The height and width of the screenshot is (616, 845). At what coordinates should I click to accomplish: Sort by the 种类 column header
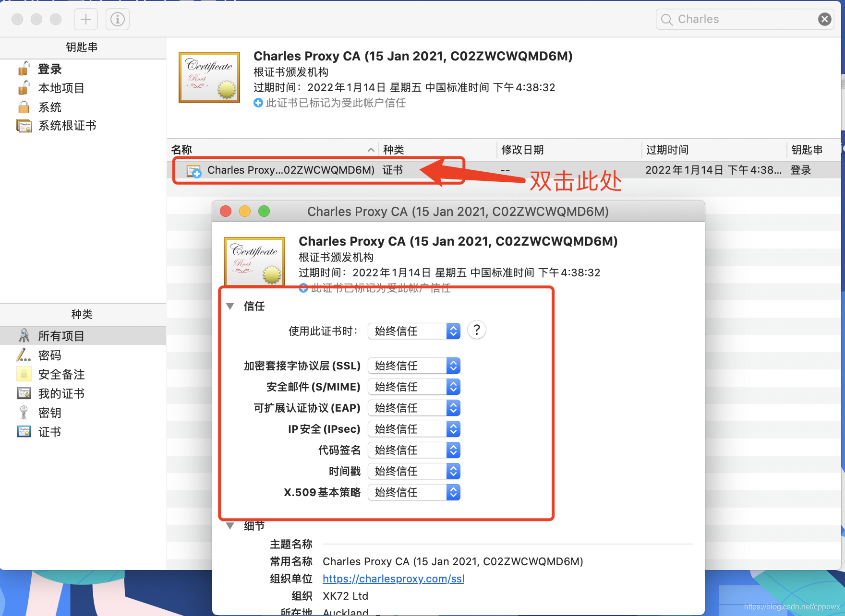[x=437, y=150]
